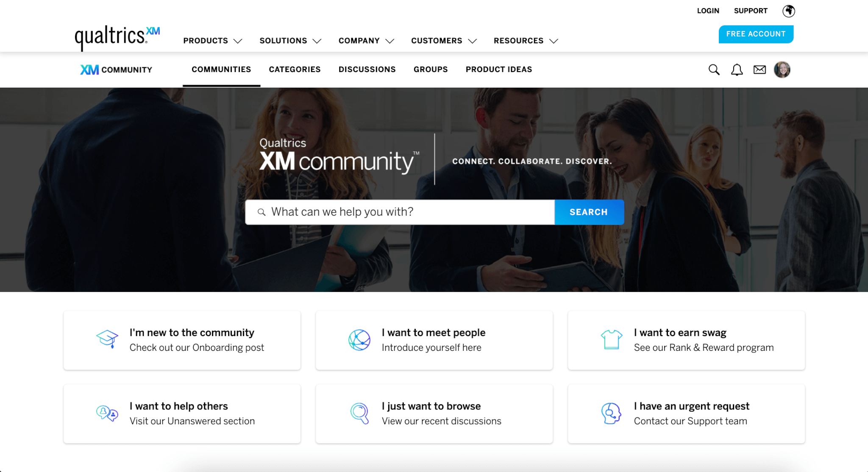The image size is (868, 472).
Task: Expand the Products dropdown menu
Action: point(213,41)
